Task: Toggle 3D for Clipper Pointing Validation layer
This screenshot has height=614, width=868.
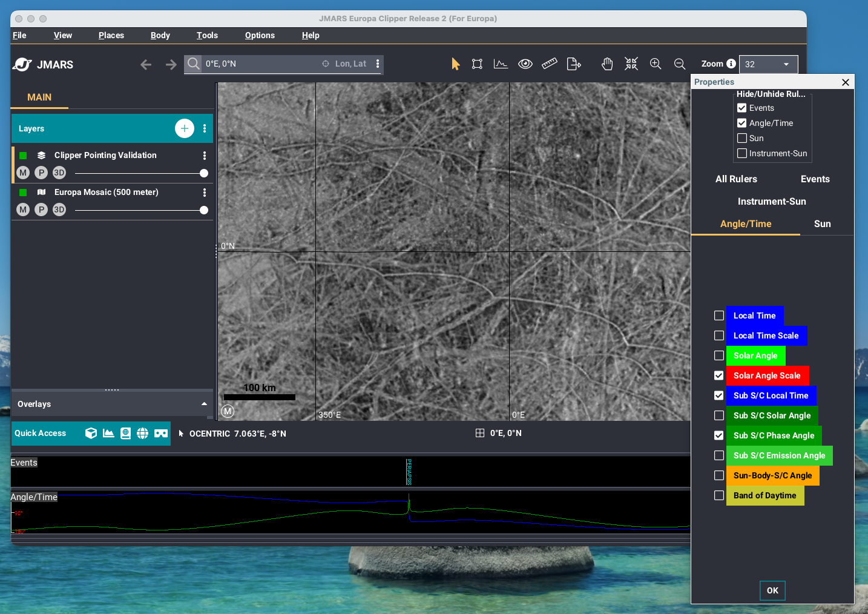Action: coord(59,173)
